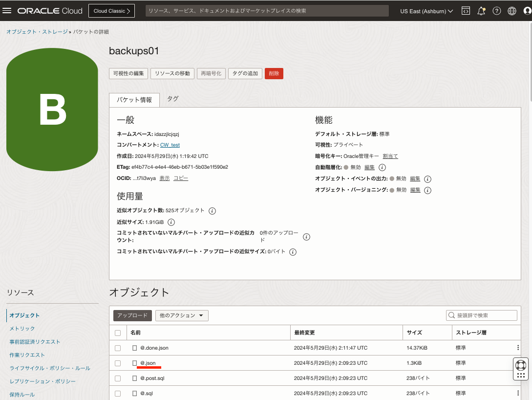Click the top resource search field
Screen dimensions: 532x400
(x=267, y=11)
